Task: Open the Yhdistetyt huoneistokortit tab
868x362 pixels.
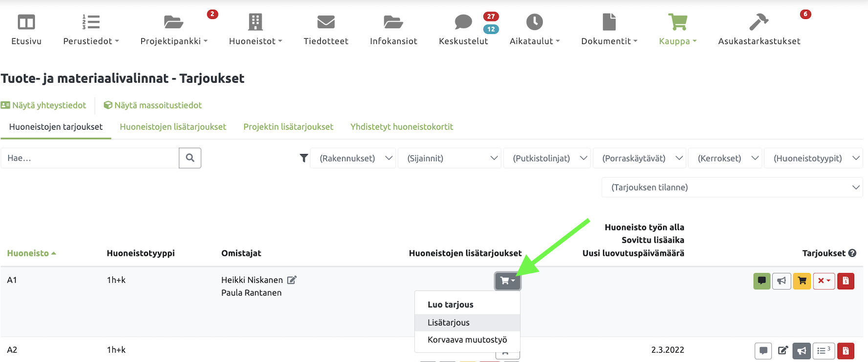Action: click(x=402, y=127)
